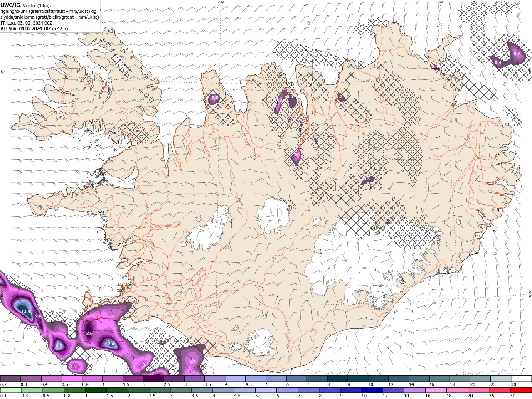Screen dimensions: 532x399
Task: Click the 3.5 map value beside the 13.4 cell
Action: [x=38, y=317]
